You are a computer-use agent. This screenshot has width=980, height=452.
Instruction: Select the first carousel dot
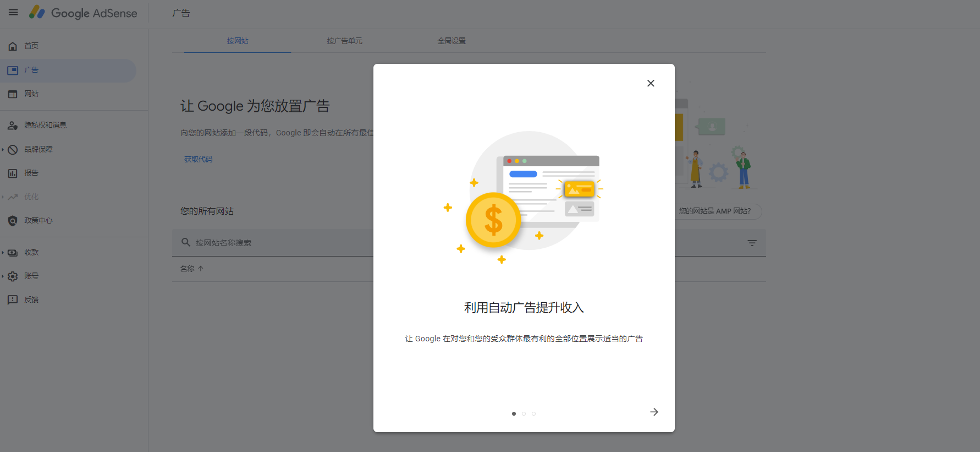tap(514, 413)
